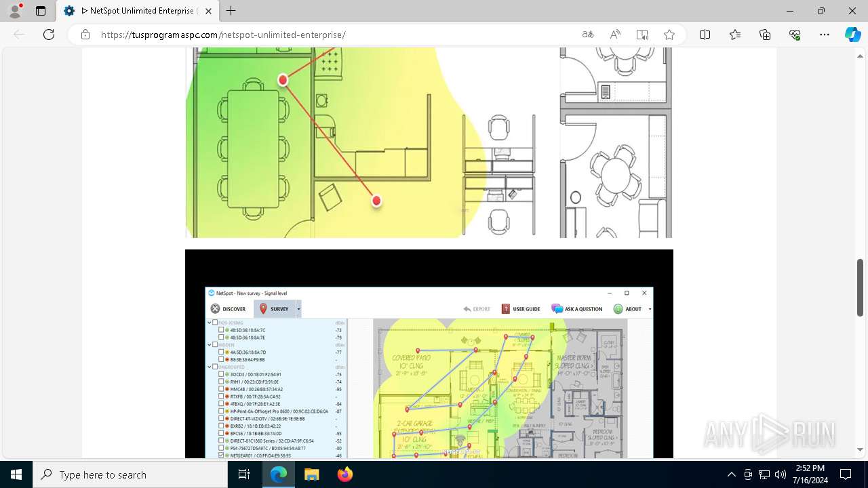The height and width of the screenshot is (488, 868).
Task: Open File Explorer from the taskbar
Action: click(x=311, y=474)
